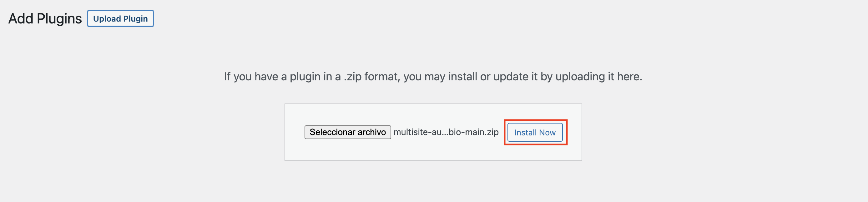Hide the upload form using Upload Plugin
868x202 pixels.
[x=120, y=18]
